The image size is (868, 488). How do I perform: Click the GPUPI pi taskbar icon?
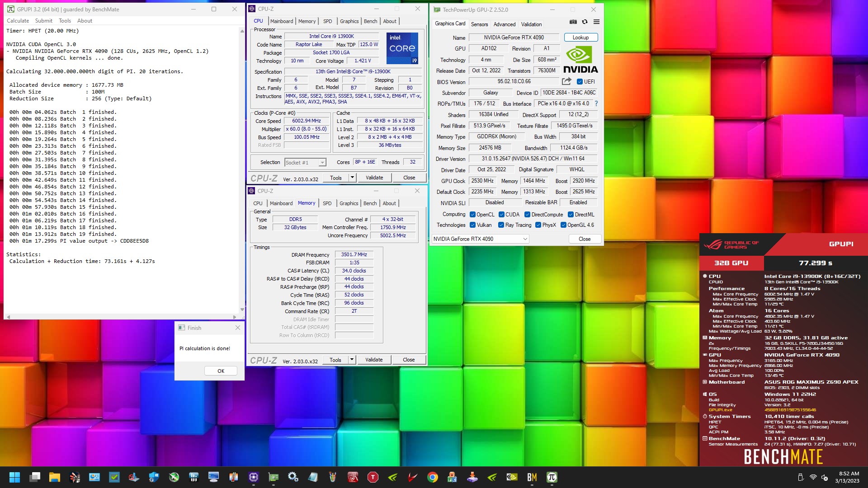pyautogui.click(x=552, y=477)
